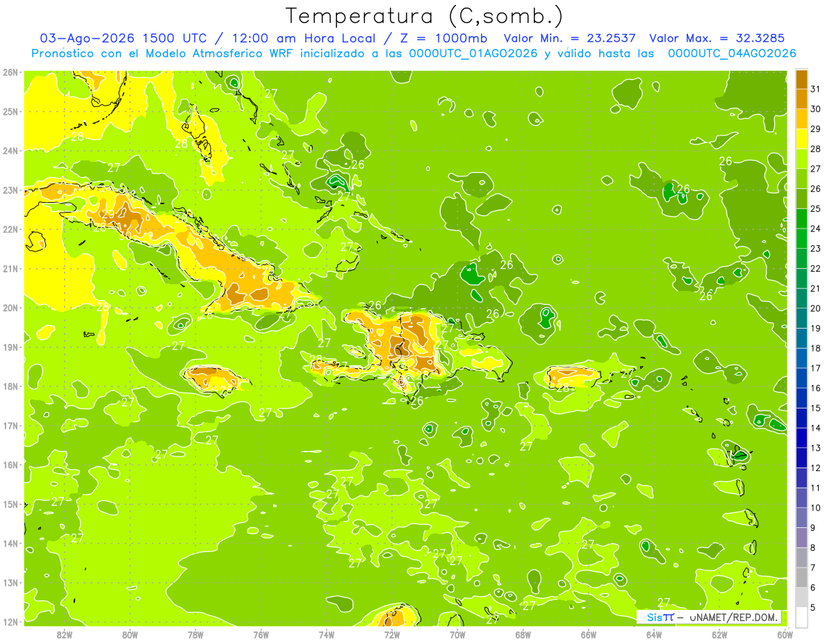Click the legend value 15
The width and height of the screenshot is (834, 644).
coord(816,408)
